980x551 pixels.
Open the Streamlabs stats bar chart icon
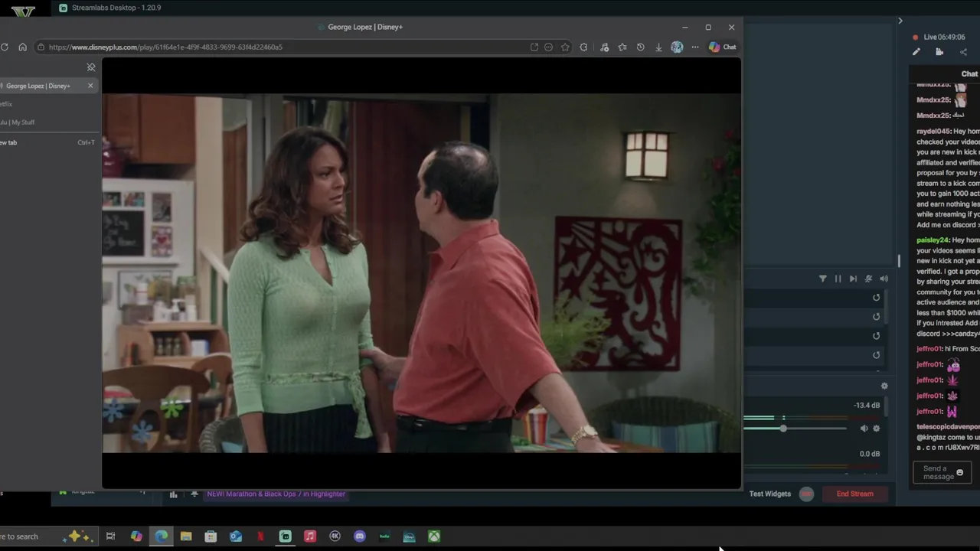coord(173,494)
